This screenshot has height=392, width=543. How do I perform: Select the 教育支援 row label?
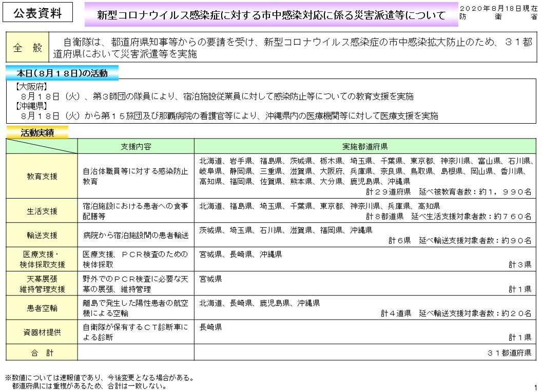[x=42, y=176]
